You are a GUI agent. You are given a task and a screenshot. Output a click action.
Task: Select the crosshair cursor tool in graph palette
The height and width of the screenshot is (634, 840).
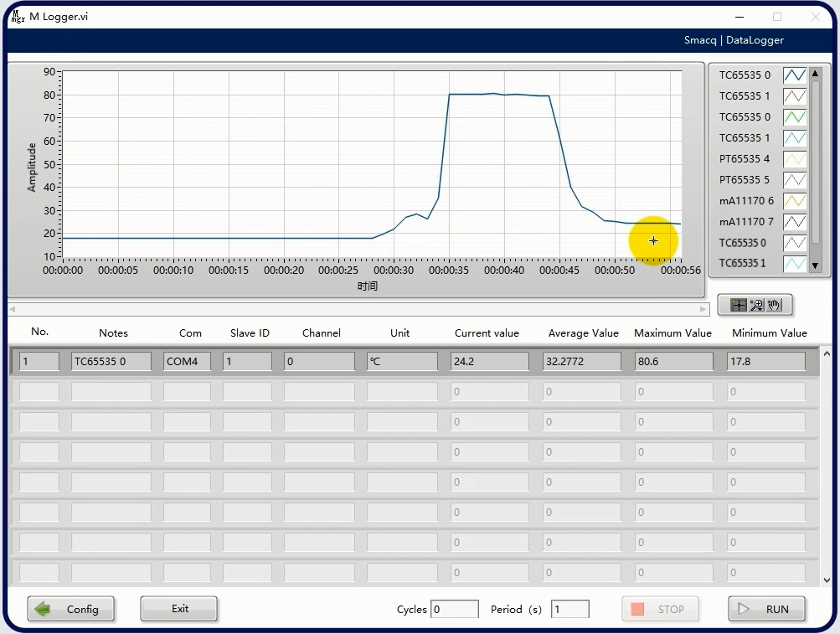(738, 306)
